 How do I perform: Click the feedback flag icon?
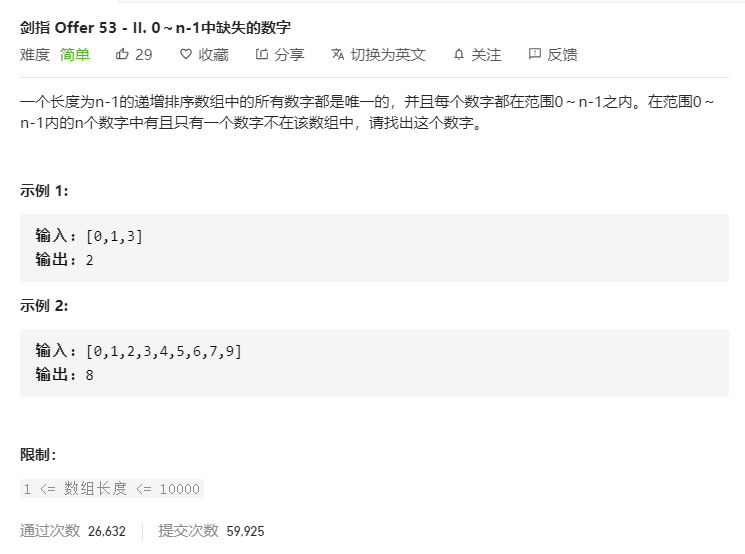coord(535,54)
